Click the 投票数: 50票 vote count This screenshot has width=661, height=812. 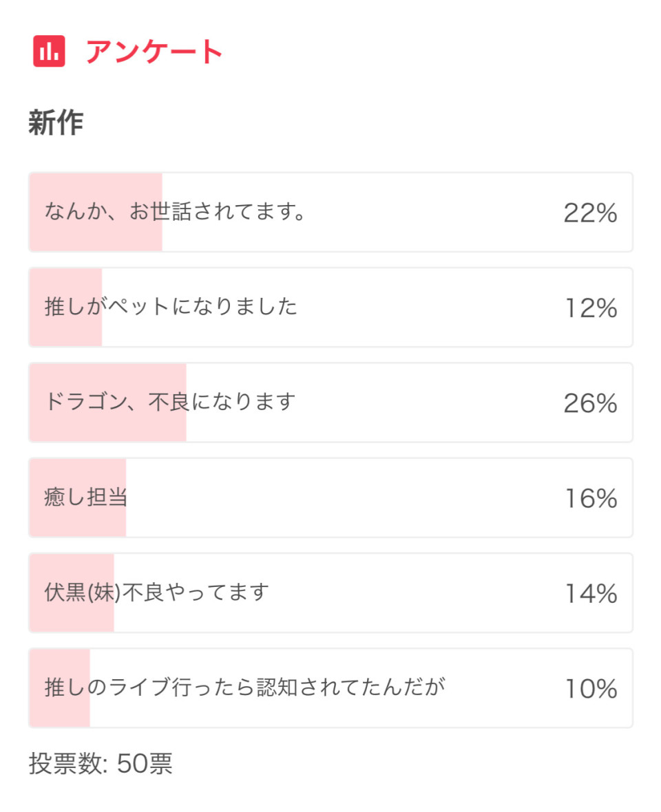click(x=101, y=763)
